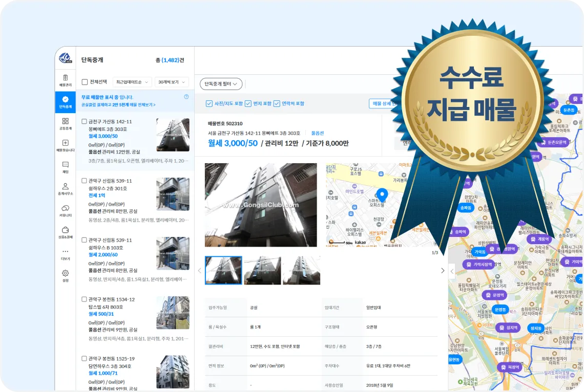Viewport: 584px width, 392px height.
Task: Click the help question mark icon
Action: click(x=186, y=97)
